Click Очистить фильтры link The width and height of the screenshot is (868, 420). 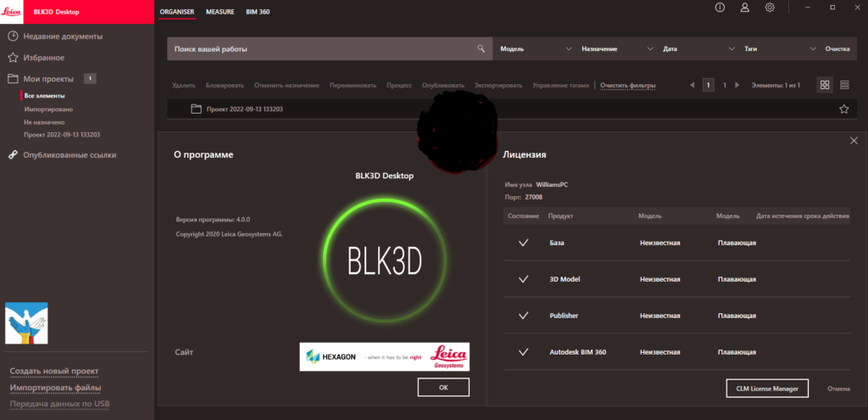(628, 86)
